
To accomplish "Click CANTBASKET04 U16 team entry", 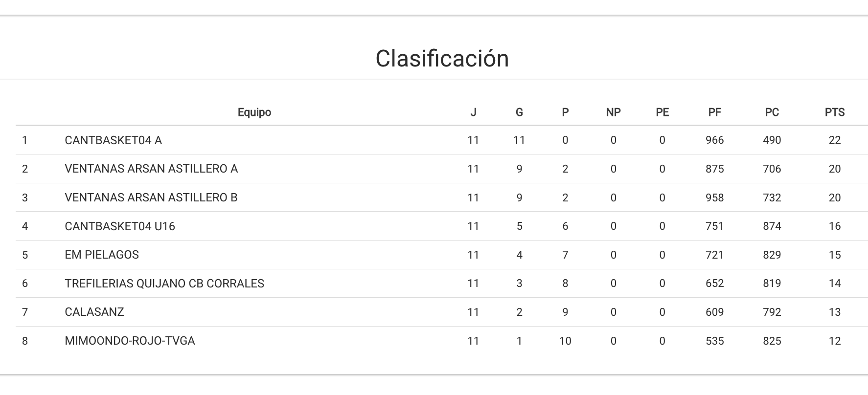I will 120,226.
